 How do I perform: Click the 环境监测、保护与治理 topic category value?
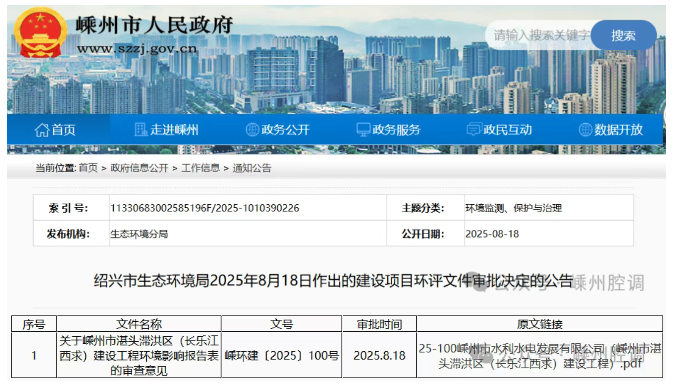(513, 208)
